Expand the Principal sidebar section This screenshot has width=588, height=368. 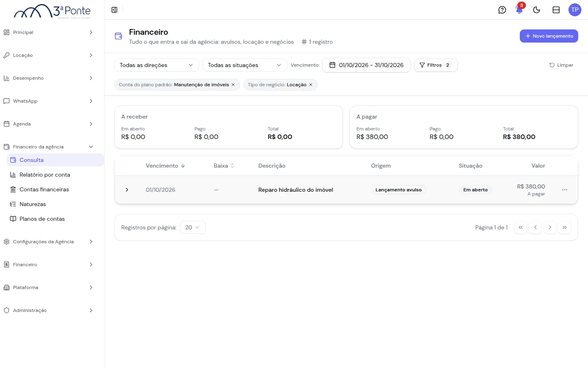[49, 32]
